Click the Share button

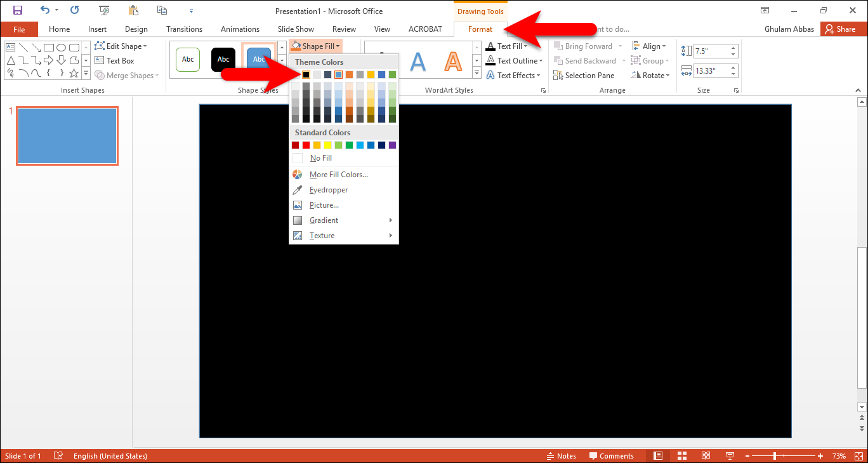tap(840, 29)
